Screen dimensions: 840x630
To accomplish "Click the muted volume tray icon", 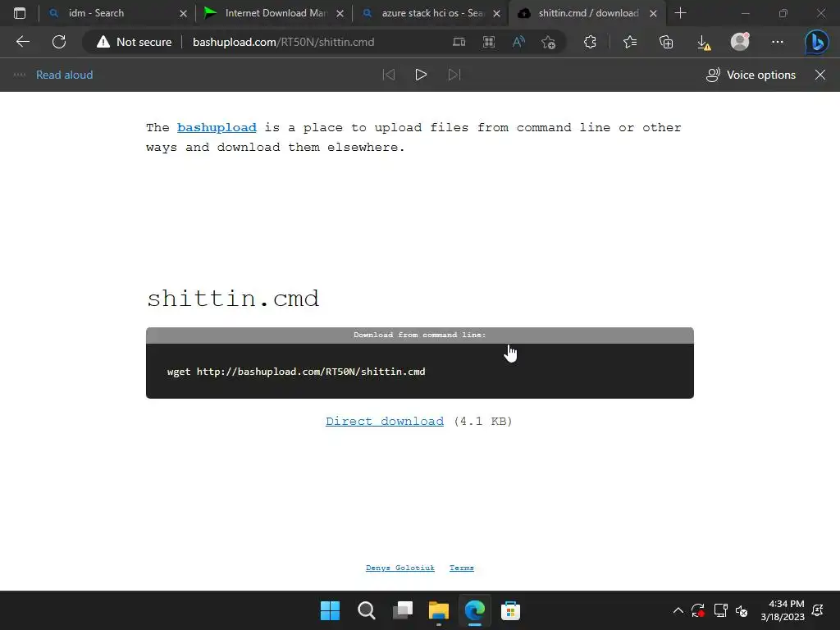I will 742,610.
